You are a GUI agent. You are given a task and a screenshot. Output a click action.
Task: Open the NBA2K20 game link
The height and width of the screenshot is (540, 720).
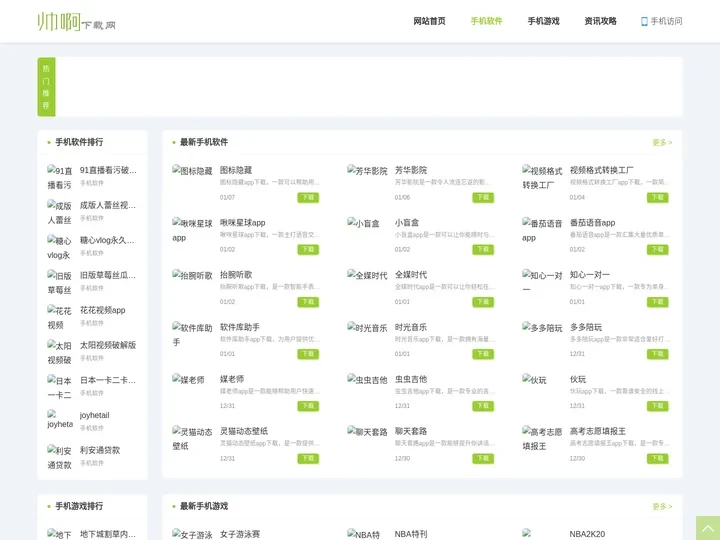point(587,534)
